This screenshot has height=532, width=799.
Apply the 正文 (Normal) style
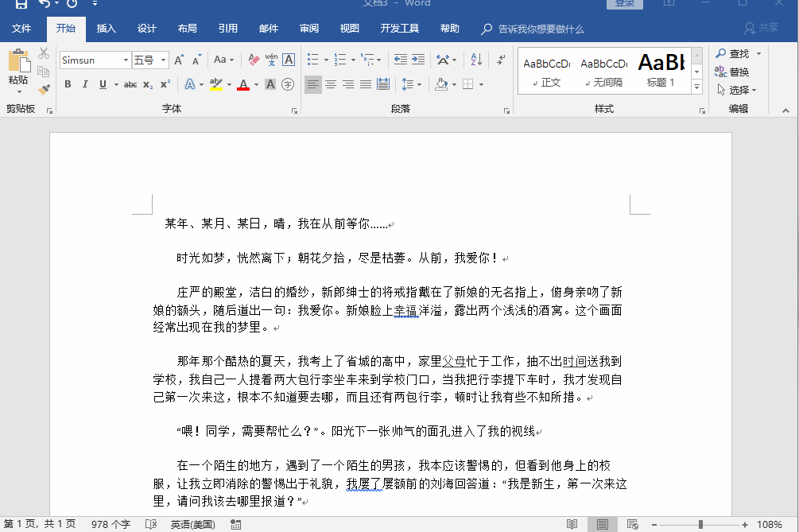(x=547, y=72)
